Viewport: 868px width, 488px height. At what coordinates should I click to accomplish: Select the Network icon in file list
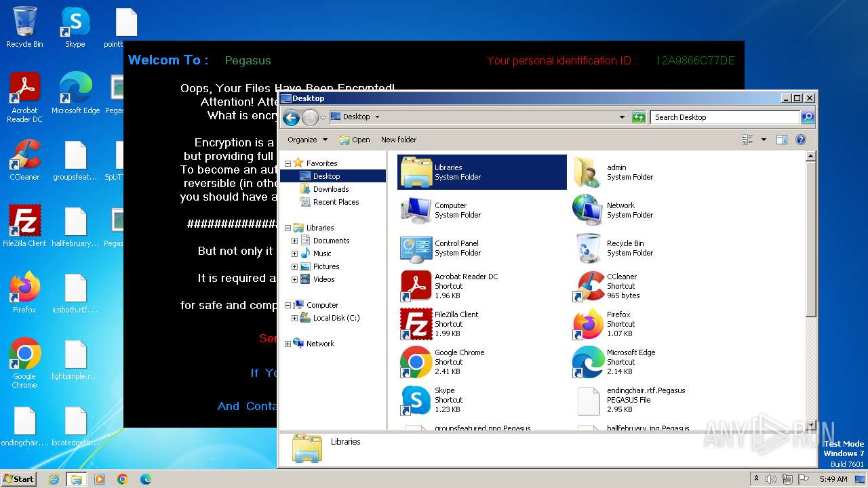pos(587,210)
